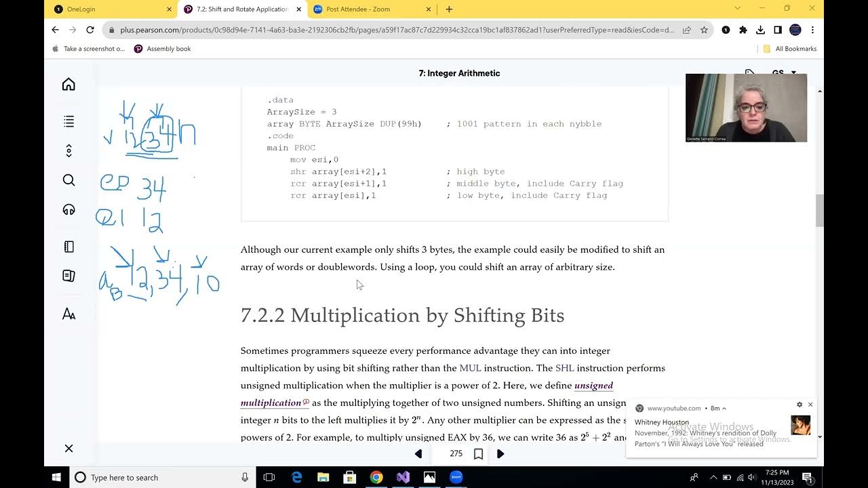
Task: Go to the next page arrow
Action: [x=500, y=454]
